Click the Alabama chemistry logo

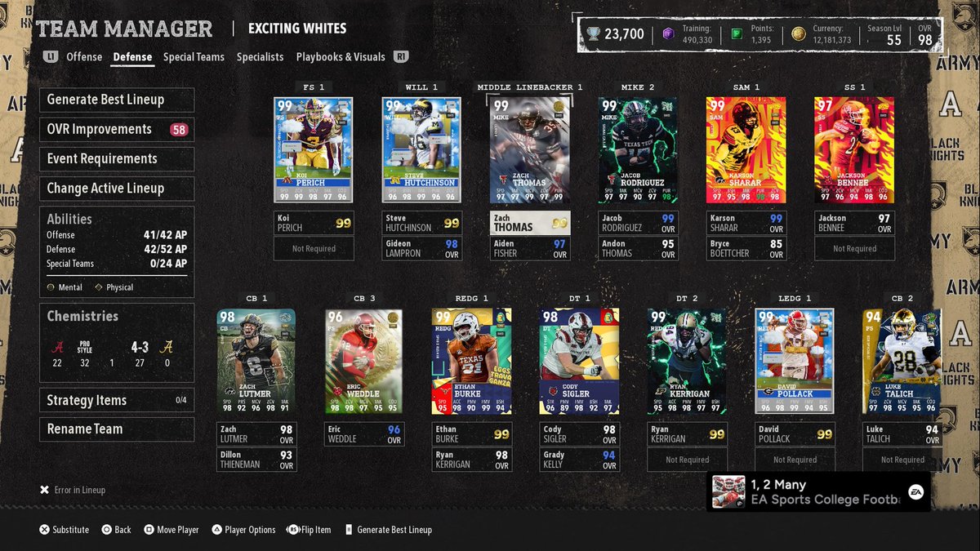coord(57,346)
